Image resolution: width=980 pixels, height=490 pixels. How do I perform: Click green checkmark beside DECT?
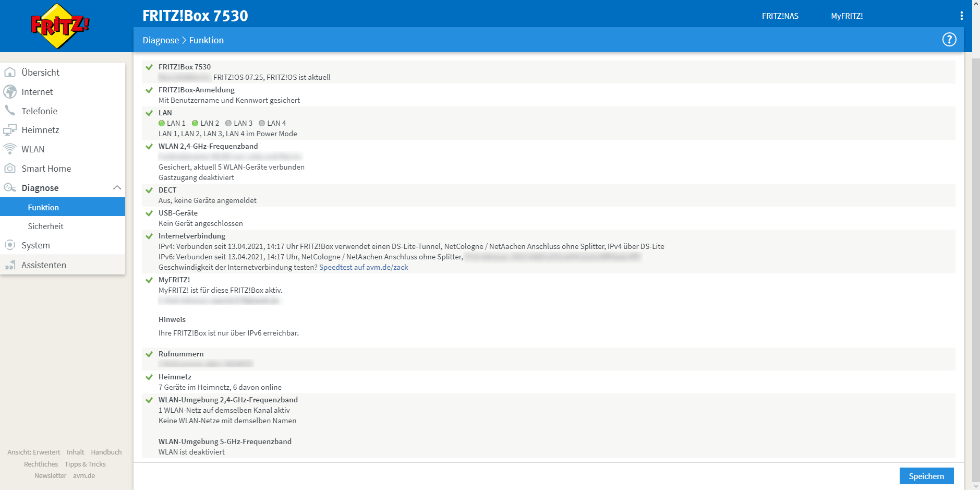[x=149, y=190]
